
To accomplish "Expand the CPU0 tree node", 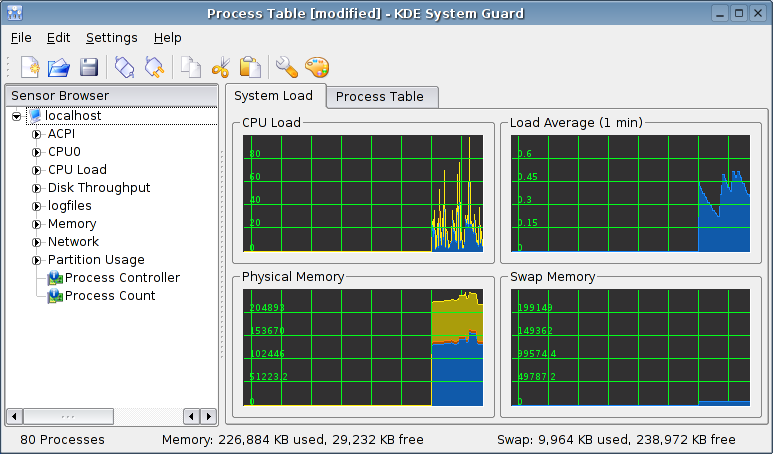I will [x=36, y=152].
